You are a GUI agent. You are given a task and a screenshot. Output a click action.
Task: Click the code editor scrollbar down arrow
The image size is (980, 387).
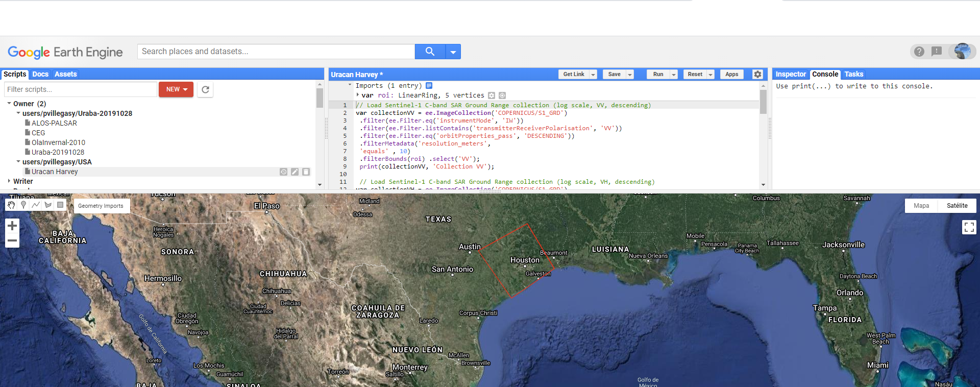pyautogui.click(x=764, y=185)
